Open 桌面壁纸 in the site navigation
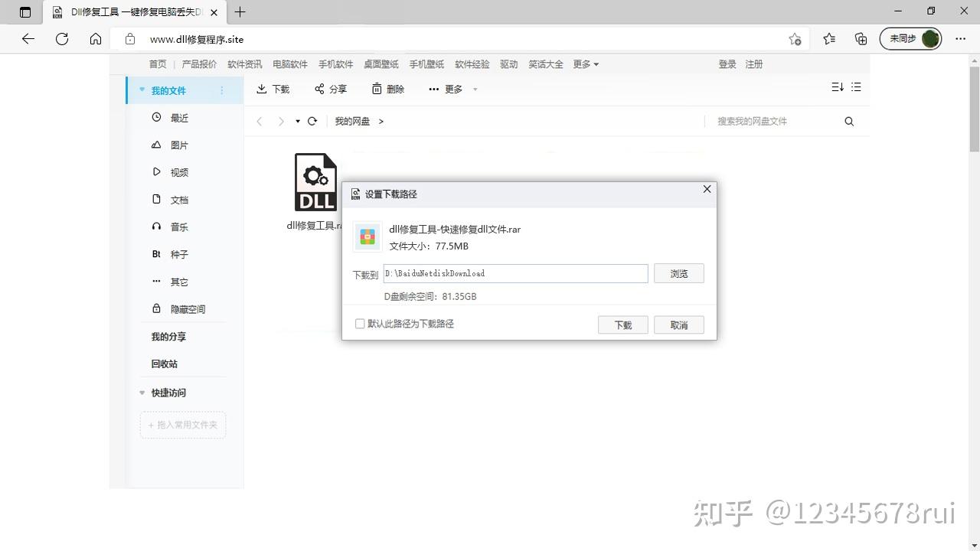Screen dimensions: 980x551 tap(381, 64)
